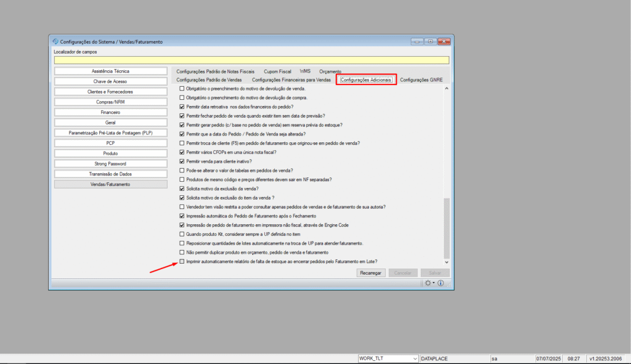Open the gear icon dropdown arrow
631x364 pixels.
(x=434, y=283)
